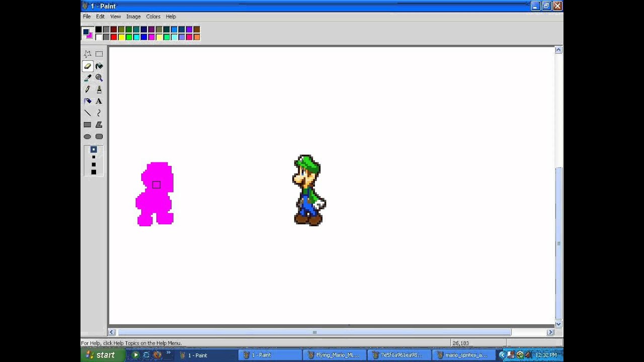Open the Image menu

[133, 17]
